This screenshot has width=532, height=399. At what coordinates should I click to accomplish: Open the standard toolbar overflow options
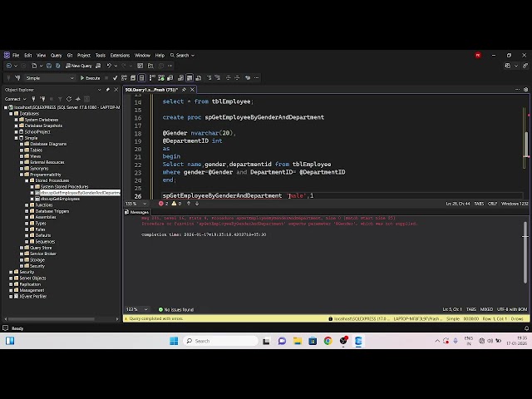170,66
